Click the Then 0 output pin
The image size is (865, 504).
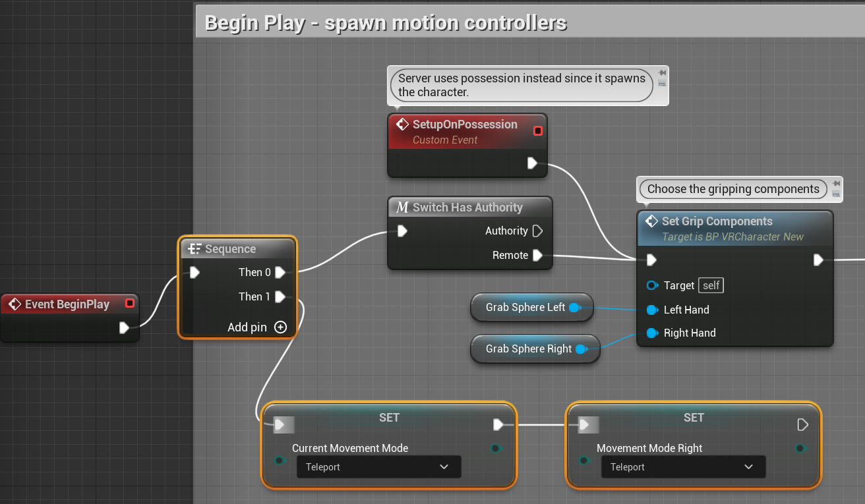tap(280, 272)
